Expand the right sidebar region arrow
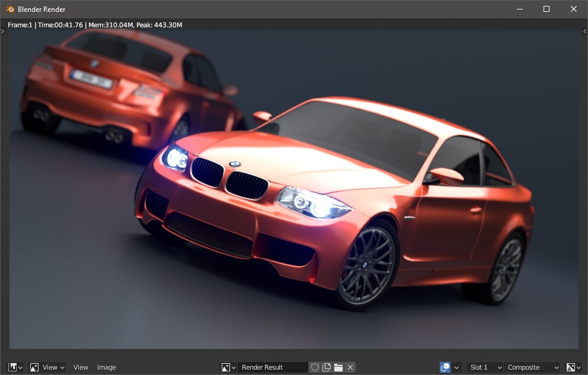588x375 pixels. pos(584,31)
